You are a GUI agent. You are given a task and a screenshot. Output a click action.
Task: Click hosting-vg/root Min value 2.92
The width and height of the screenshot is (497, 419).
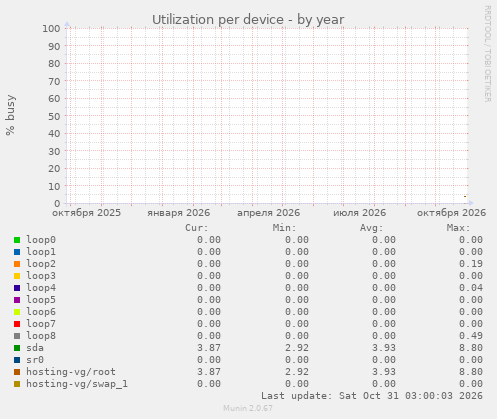click(x=297, y=372)
